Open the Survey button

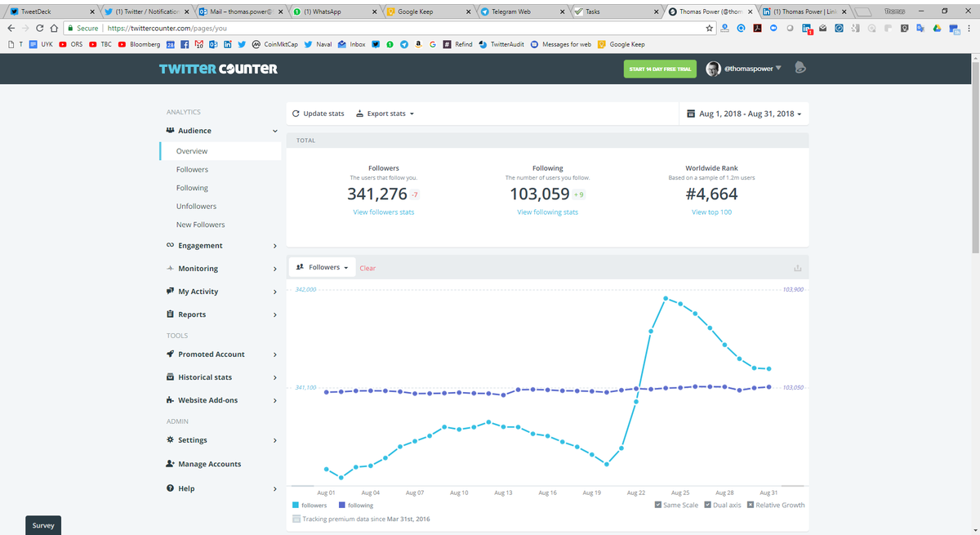[43, 525]
